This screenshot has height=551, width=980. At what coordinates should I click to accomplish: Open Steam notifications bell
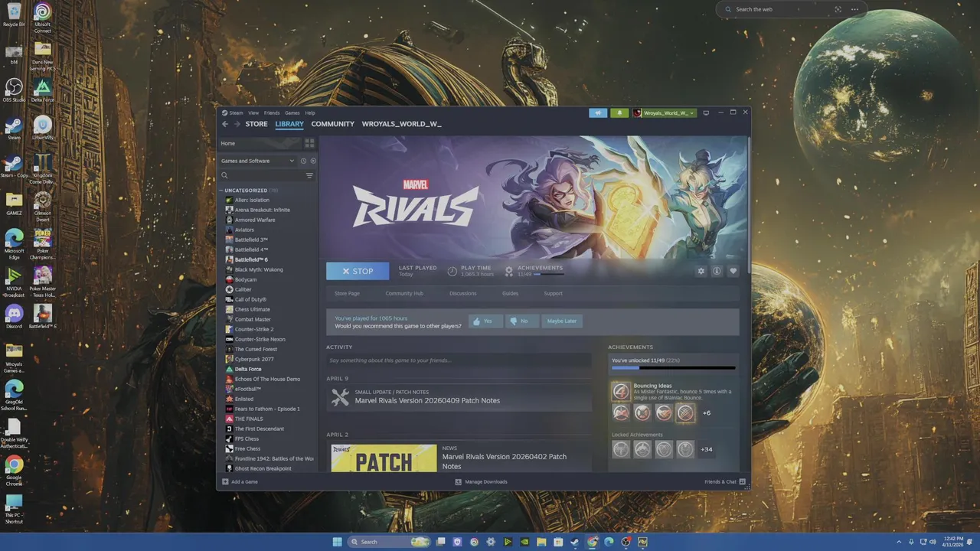click(x=619, y=113)
